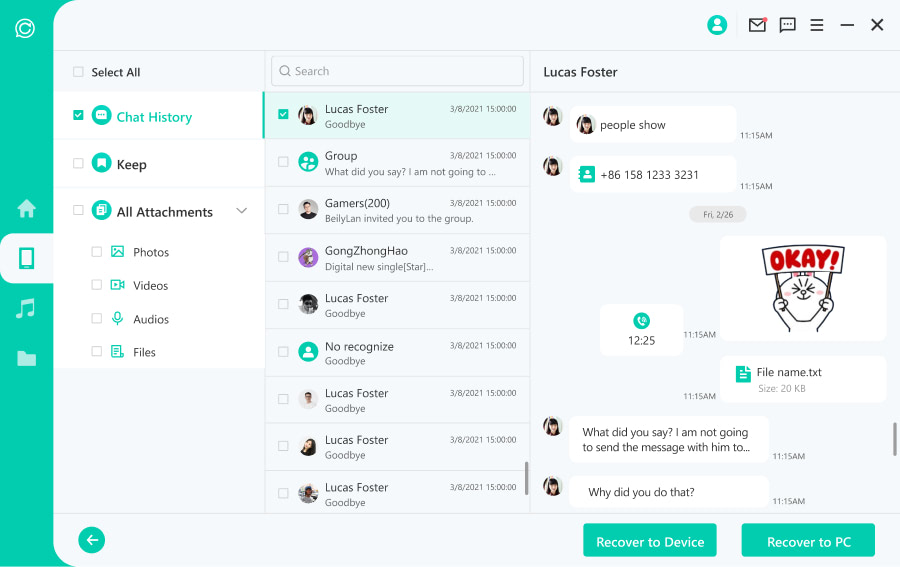
Task: Click the back arrow button
Action: click(92, 540)
